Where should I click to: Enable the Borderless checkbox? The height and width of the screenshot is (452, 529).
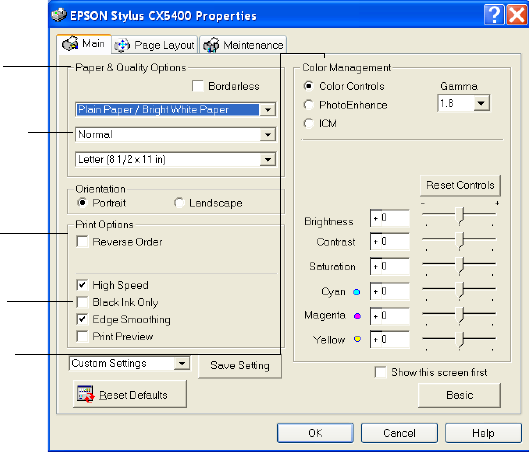click(x=198, y=86)
